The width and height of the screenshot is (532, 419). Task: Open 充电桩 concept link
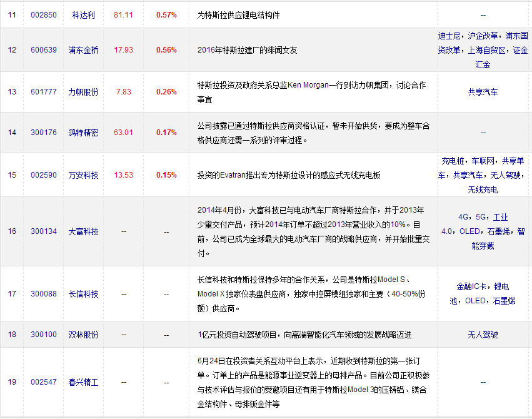tap(453, 161)
